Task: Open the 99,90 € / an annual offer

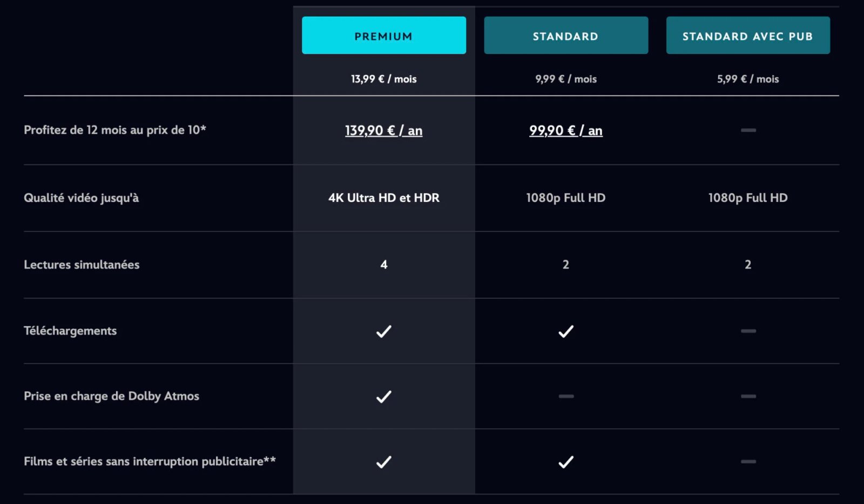Action: click(565, 131)
